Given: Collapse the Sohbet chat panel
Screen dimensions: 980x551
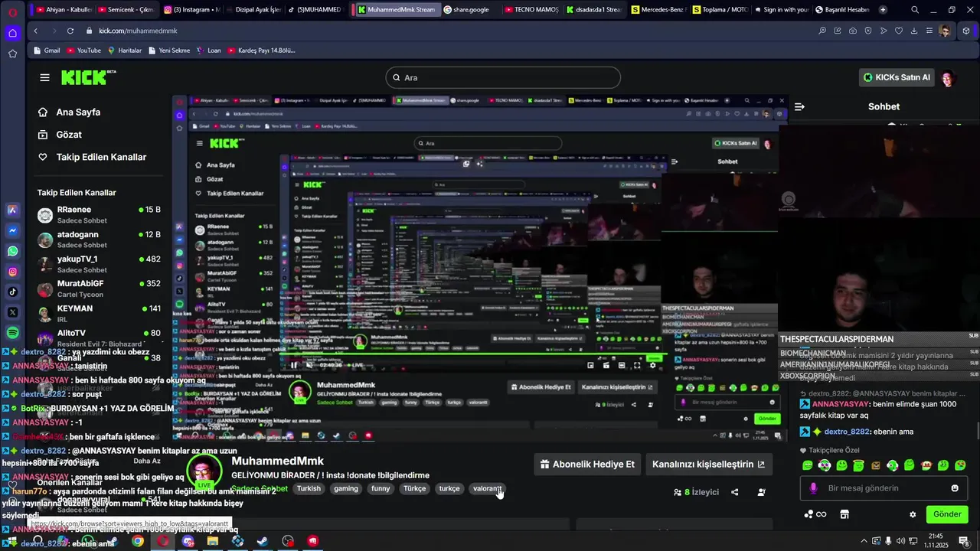Looking at the screenshot, I should (799, 106).
